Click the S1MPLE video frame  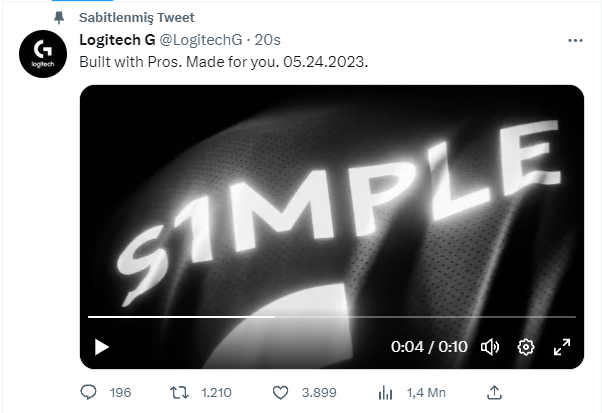pos(331,200)
